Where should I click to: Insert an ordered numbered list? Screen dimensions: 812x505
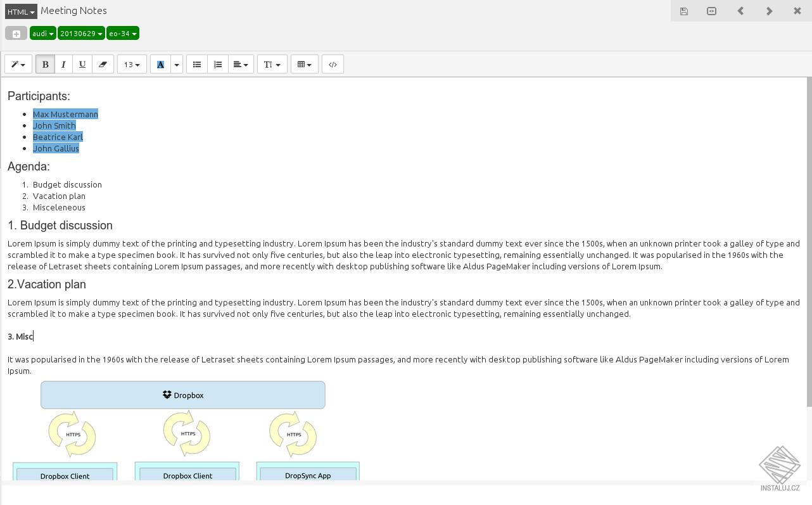[218, 64]
